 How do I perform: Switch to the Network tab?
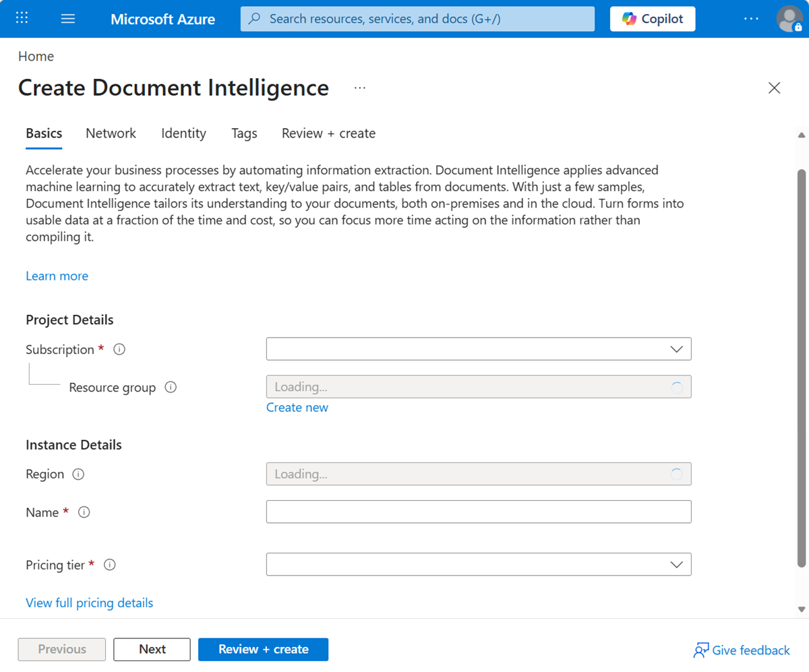coord(111,133)
